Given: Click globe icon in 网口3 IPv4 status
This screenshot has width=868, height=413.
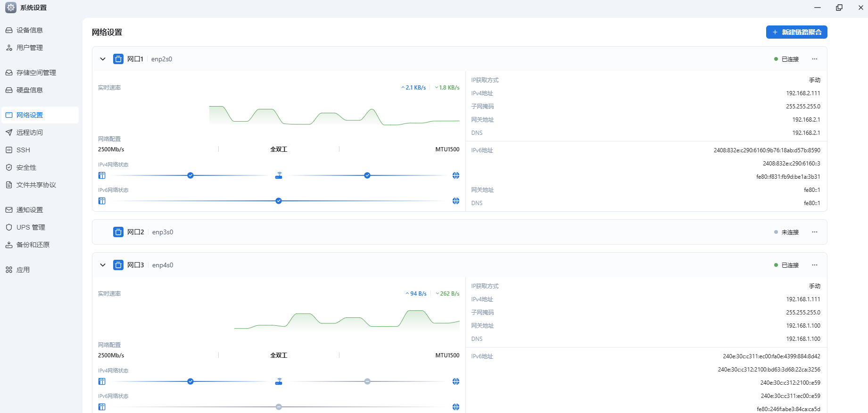Looking at the screenshot, I should 456,381.
